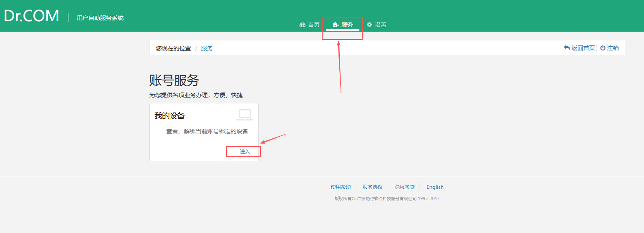Click the dashboard icon beside 首页

(x=303, y=25)
